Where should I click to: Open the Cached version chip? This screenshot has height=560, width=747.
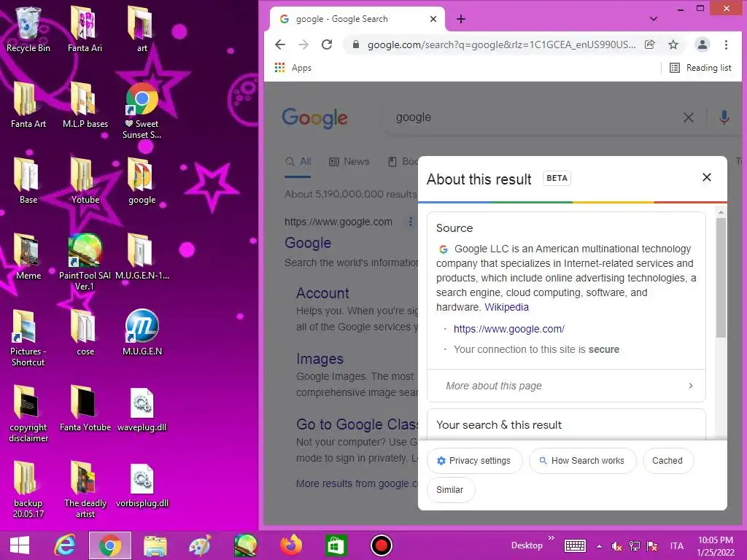point(667,461)
